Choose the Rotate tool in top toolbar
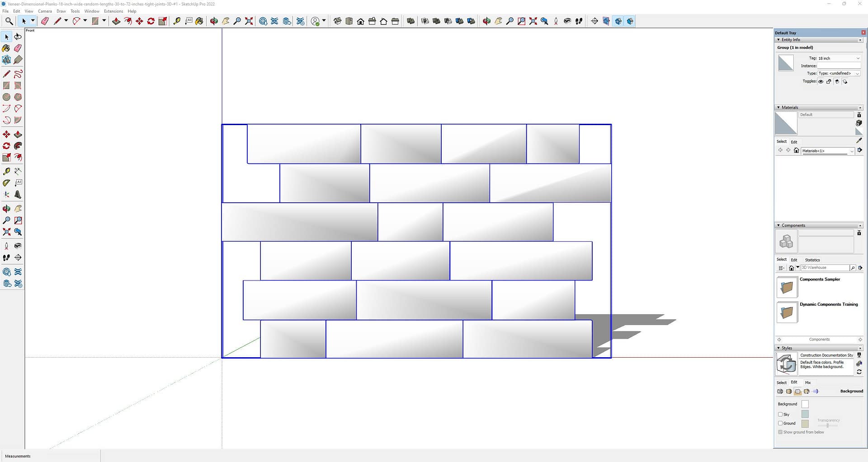This screenshot has width=868, height=462. click(151, 21)
